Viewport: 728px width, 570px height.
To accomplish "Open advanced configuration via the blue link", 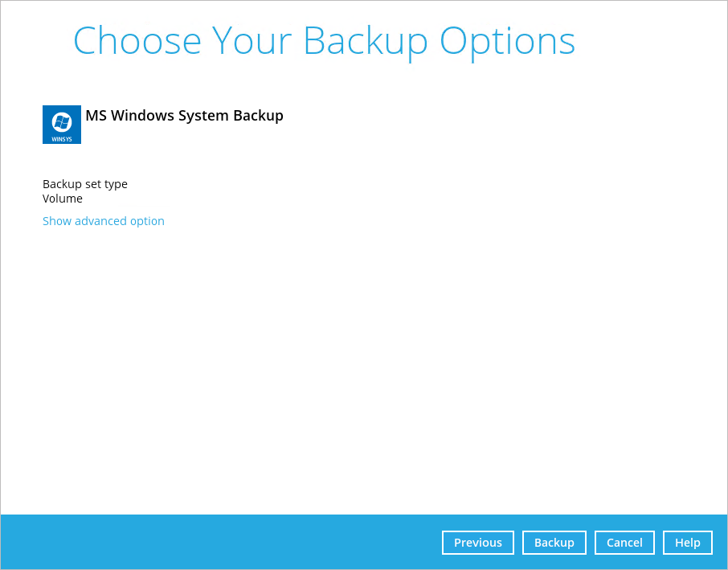I will click(x=103, y=220).
